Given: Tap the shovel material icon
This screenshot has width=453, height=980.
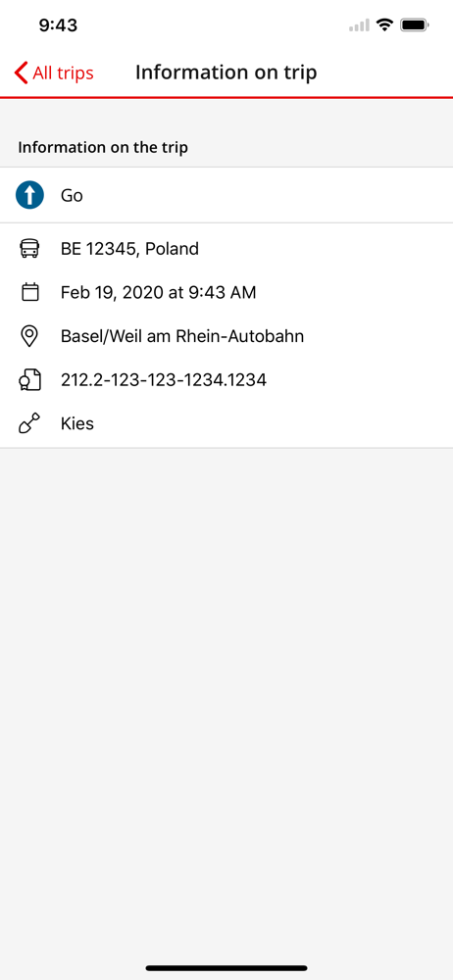Looking at the screenshot, I should point(30,423).
